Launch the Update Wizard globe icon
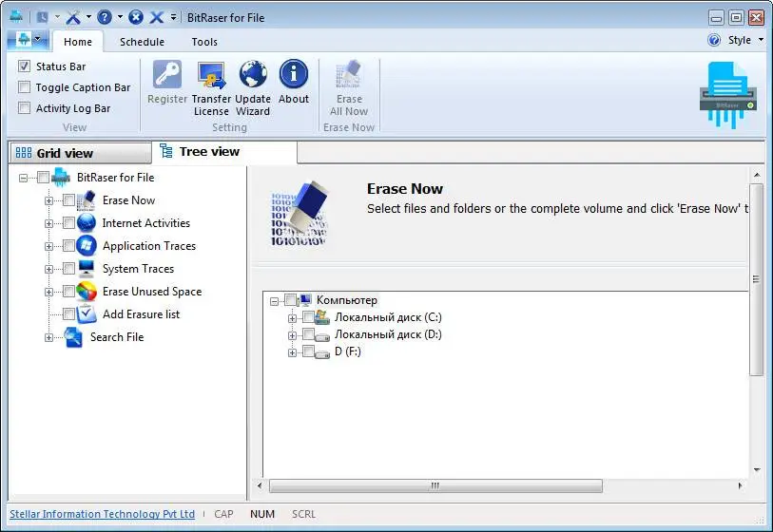This screenshot has height=532, width=773. (253, 74)
